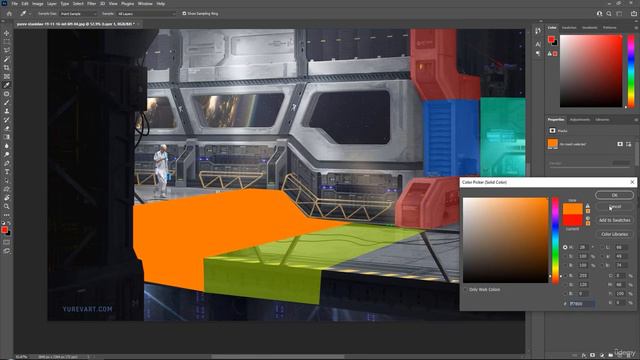Select the R red radio button

point(565,276)
